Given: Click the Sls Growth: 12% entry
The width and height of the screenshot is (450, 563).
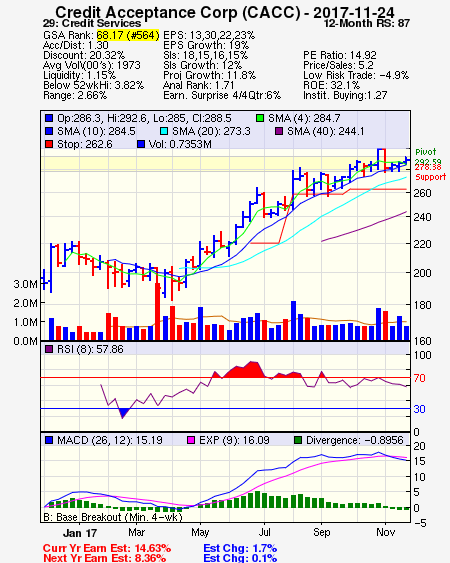Looking at the screenshot, I should [x=202, y=65].
